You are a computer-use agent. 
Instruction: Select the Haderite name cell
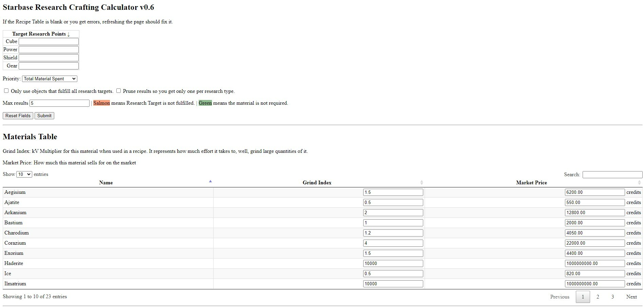pos(108,263)
